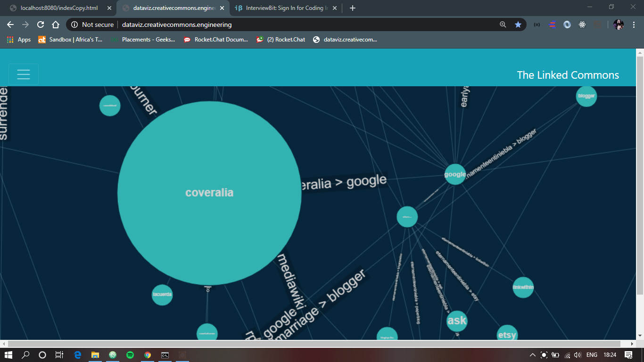Open Task View on the taskbar
The width and height of the screenshot is (644, 362).
click(x=59, y=355)
